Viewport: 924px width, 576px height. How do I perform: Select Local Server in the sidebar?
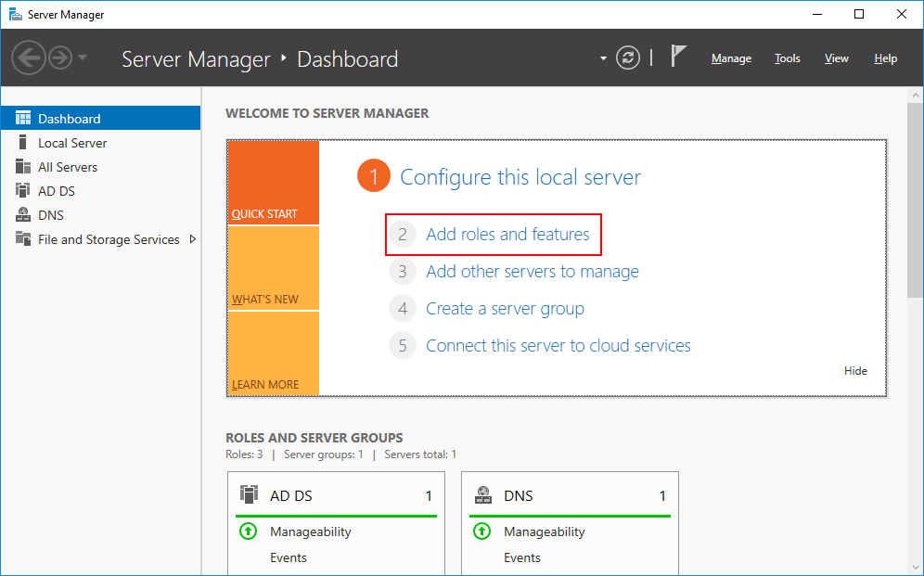coord(72,142)
